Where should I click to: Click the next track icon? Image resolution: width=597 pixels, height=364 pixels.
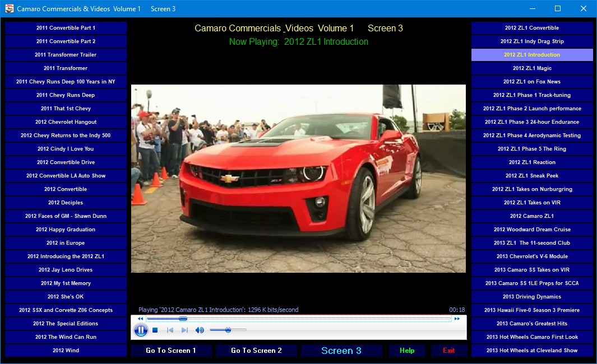pyautogui.click(x=184, y=330)
